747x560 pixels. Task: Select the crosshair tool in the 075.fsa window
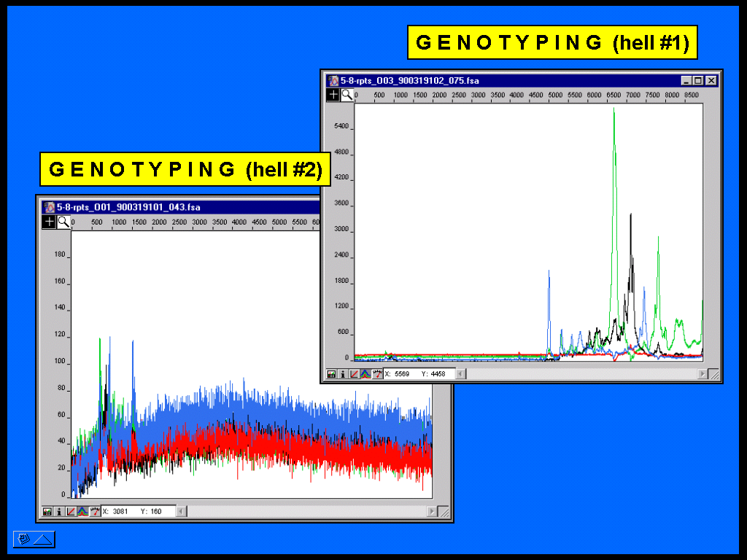pos(333,95)
